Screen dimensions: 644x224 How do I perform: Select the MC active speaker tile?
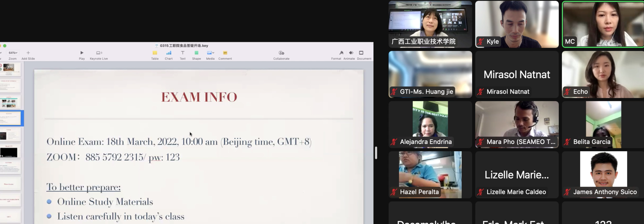point(603,24)
